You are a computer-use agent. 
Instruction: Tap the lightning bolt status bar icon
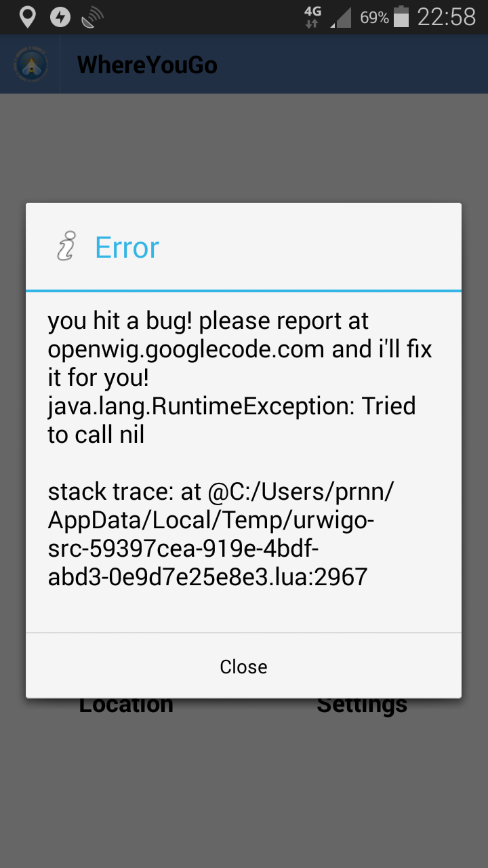coord(60,17)
